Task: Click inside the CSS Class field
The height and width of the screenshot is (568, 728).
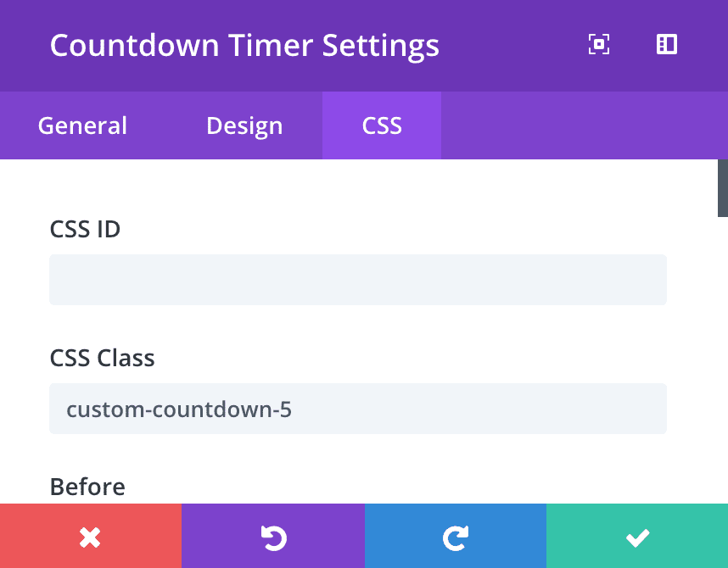Action: pyautogui.click(x=357, y=408)
